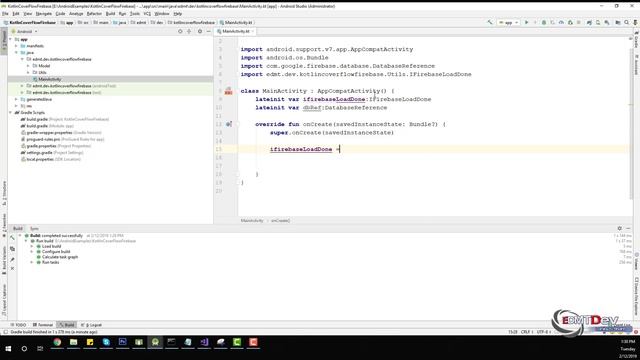This screenshot has width=640, height=360.
Task: Click the collapse-all icon in Project panel header
Action: (189, 31)
